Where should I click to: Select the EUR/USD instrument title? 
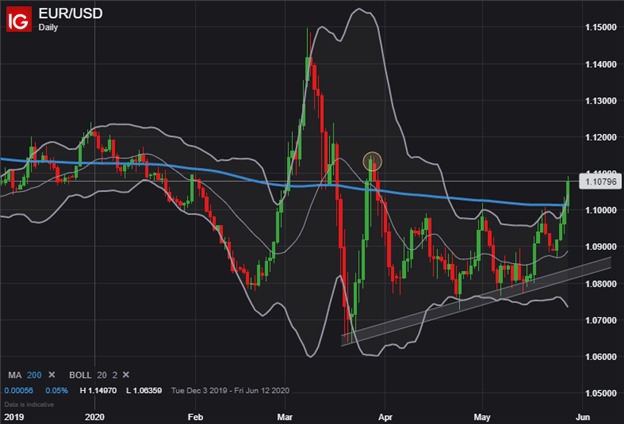pyautogui.click(x=70, y=14)
